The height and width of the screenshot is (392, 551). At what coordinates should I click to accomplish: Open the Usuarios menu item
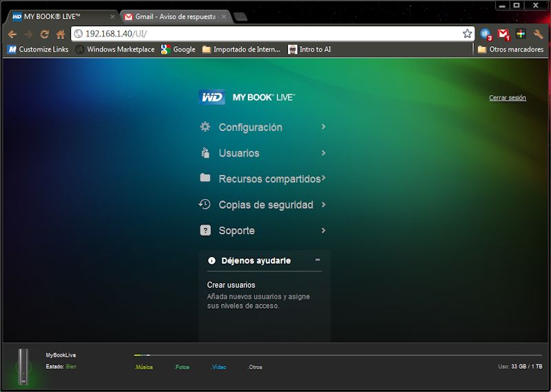pos(239,153)
